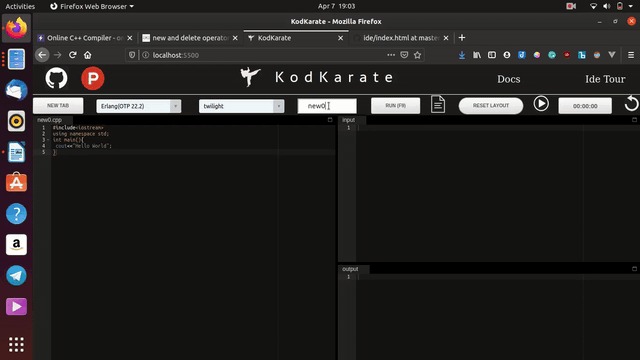Open page actions three-dot menu
The image size is (640, 360).
click(391, 55)
